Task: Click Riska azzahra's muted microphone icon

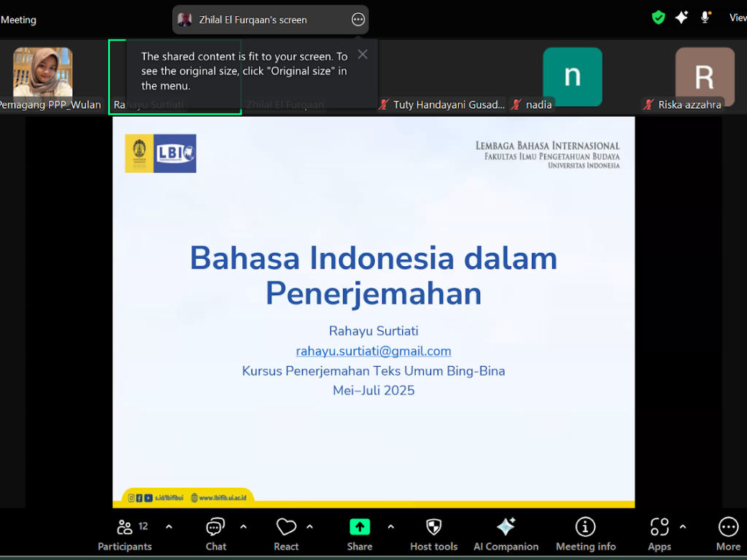Action: [649, 105]
